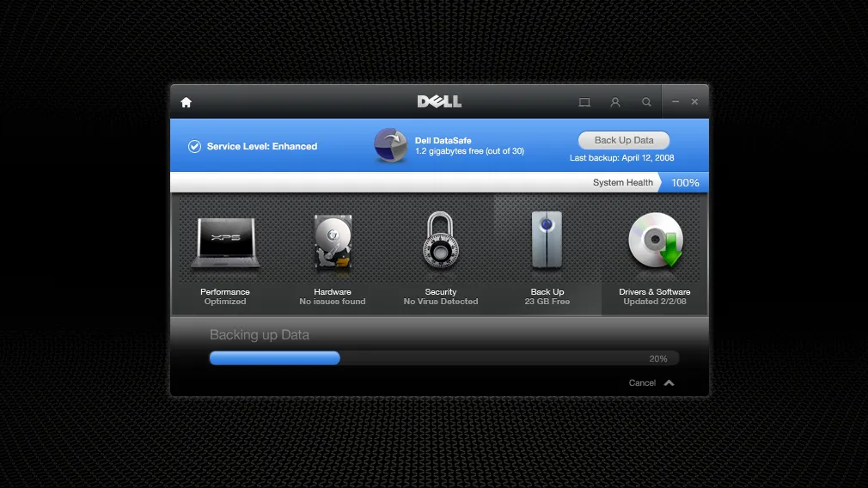Click the System Health 100% indicator
Image resolution: width=868 pixels, height=488 pixels.
[x=685, y=183]
